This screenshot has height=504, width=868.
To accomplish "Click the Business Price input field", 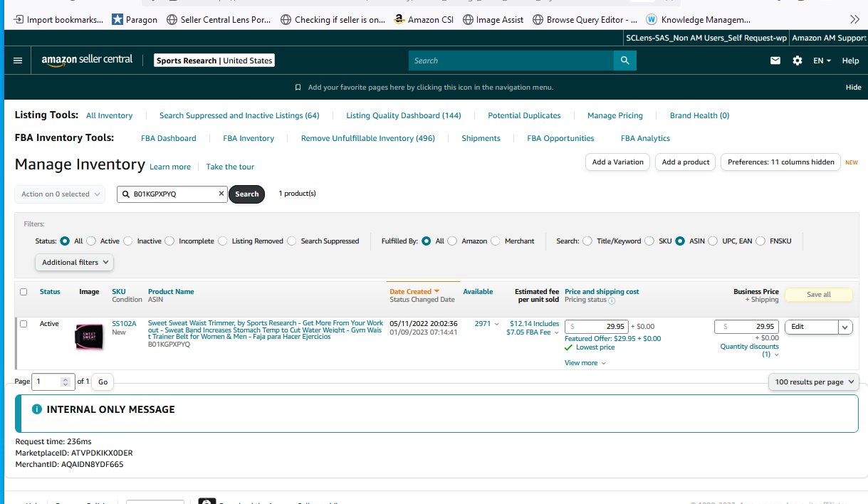I will point(746,327).
